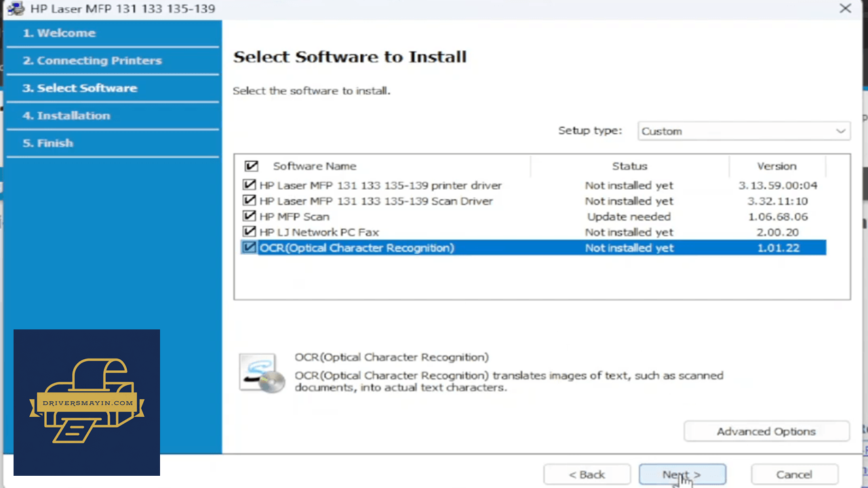868x488 pixels.
Task: Click the "Setup type:" label
Action: [x=590, y=130]
